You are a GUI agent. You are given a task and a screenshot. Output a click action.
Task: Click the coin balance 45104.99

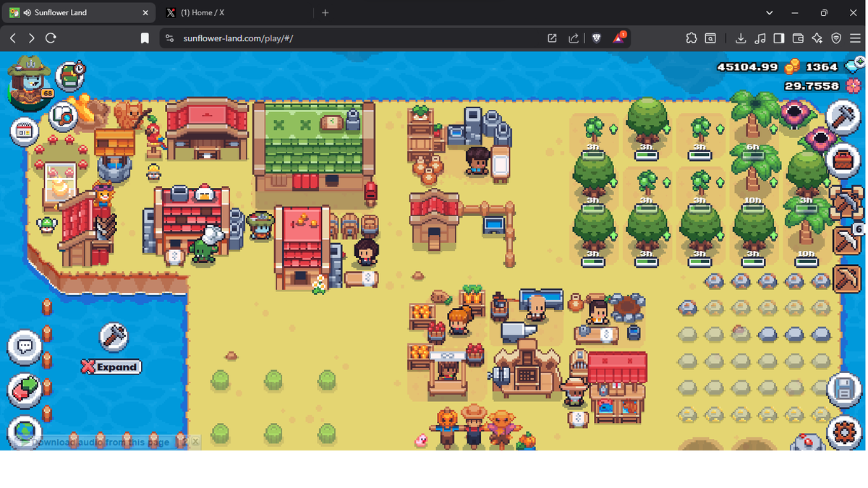747,67
